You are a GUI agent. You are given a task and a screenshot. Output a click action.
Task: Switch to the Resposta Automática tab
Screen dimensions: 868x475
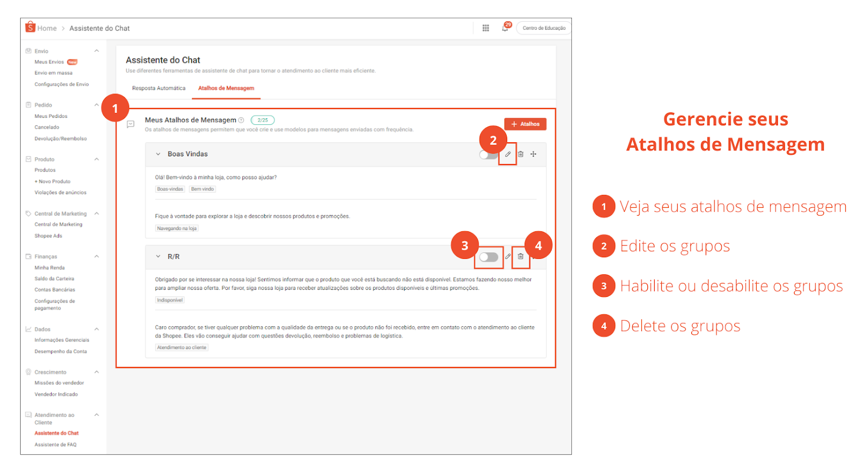[159, 88]
